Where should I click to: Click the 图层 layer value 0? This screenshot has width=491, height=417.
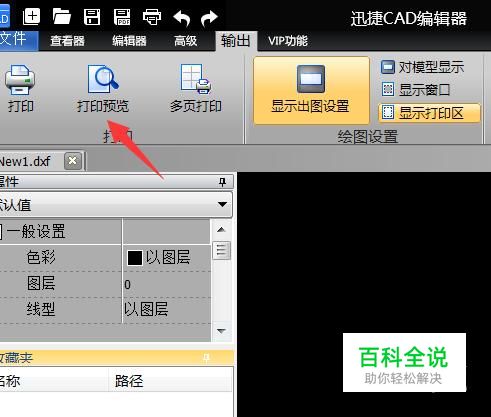point(127,284)
